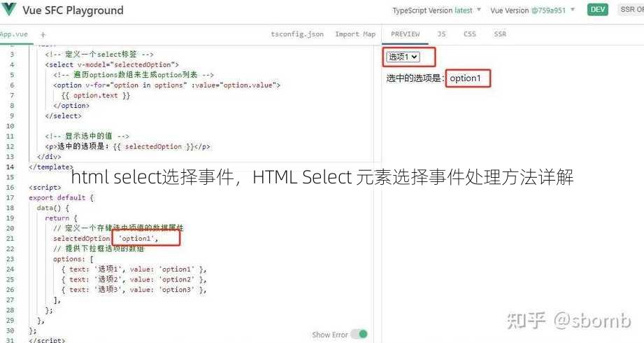This screenshot has height=343, width=644.
Task: Click the Show Error label text
Action: click(x=330, y=335)
